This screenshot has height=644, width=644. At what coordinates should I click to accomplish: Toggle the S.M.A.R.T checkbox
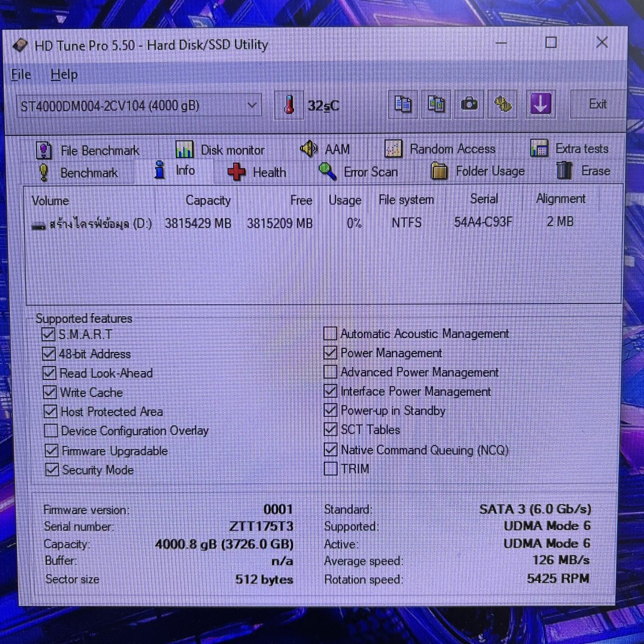tap(48, 335)
